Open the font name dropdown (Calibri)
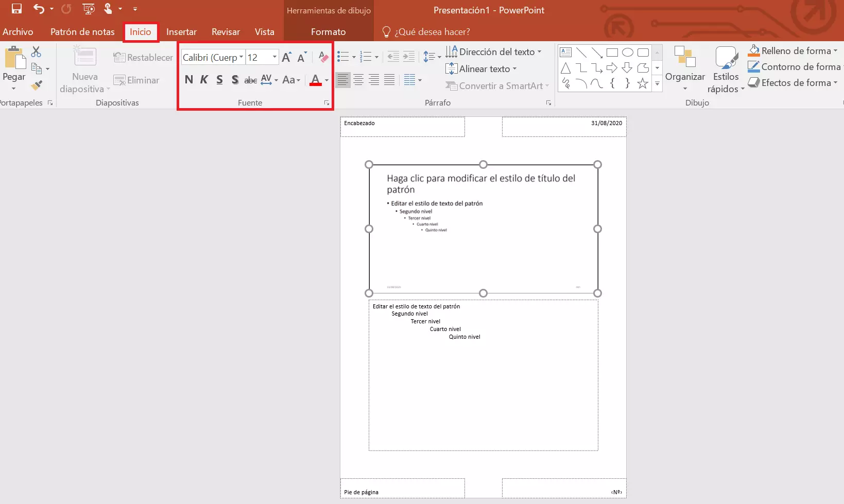Image resolution: width=844 pixels, height=504 pixels. (x=241, y=57)
